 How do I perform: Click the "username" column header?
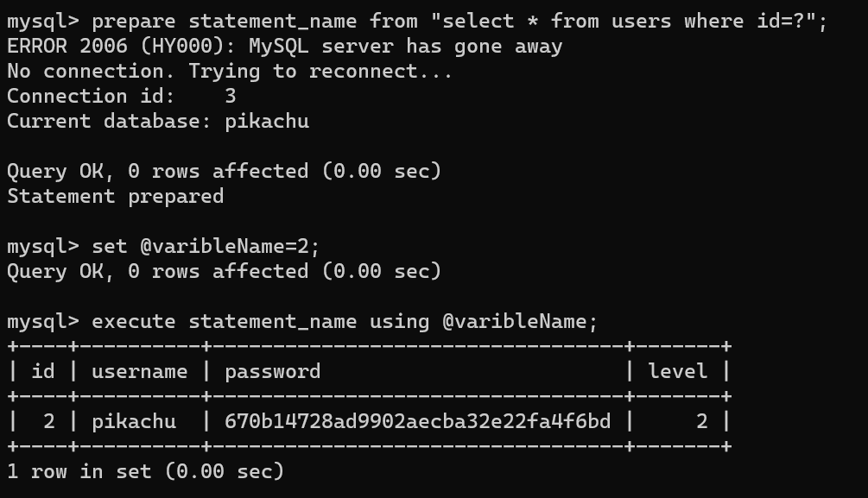pos(139,372)
